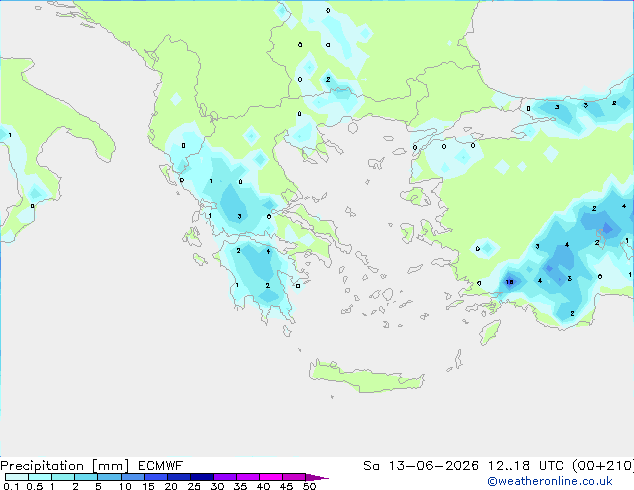Click the '(00+210)' forecast offset text

pos(603,466)
